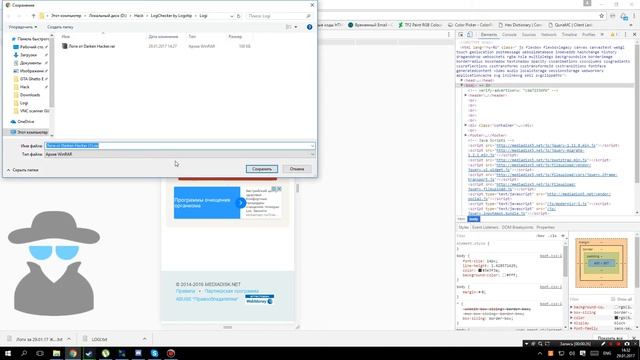This screenshot has width=640, height=360.
Task: Switch to Network tab in DevTools
Action: (x=549, y=35)
